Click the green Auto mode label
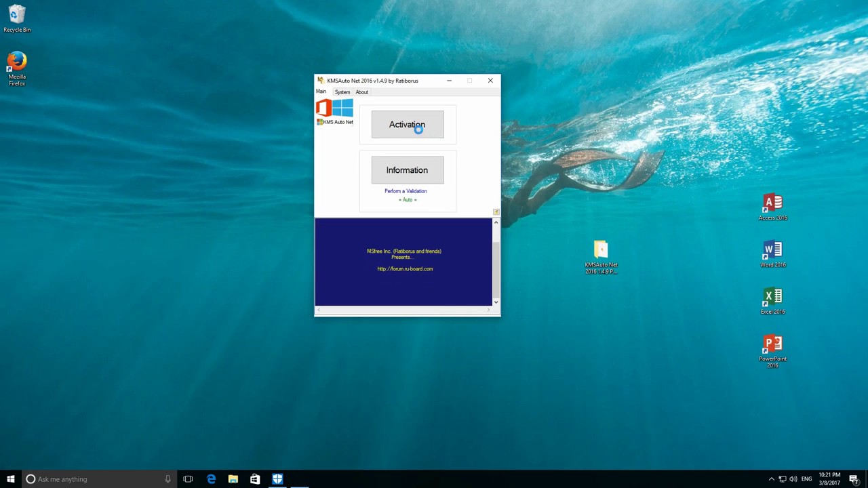The image size is (868, 488). coord(408,200)
